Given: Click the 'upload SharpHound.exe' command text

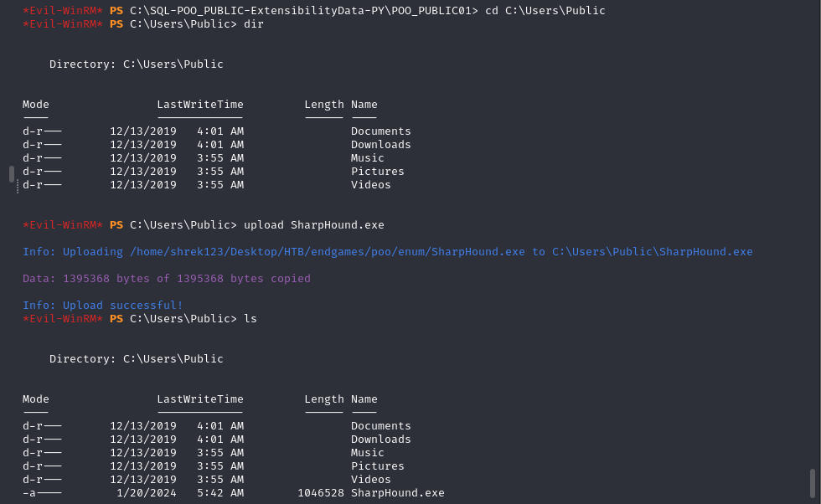Looking at the screenshot, I should (313, 224).
